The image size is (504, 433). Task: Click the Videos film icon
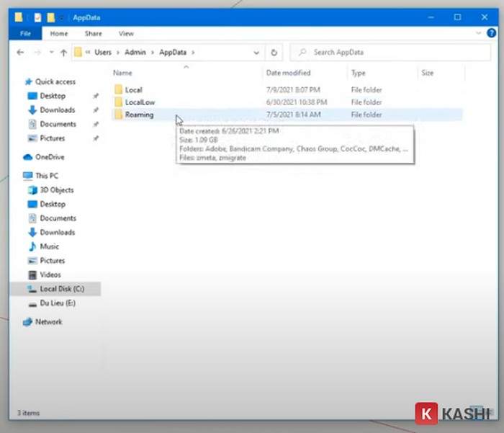pos(32,274)
